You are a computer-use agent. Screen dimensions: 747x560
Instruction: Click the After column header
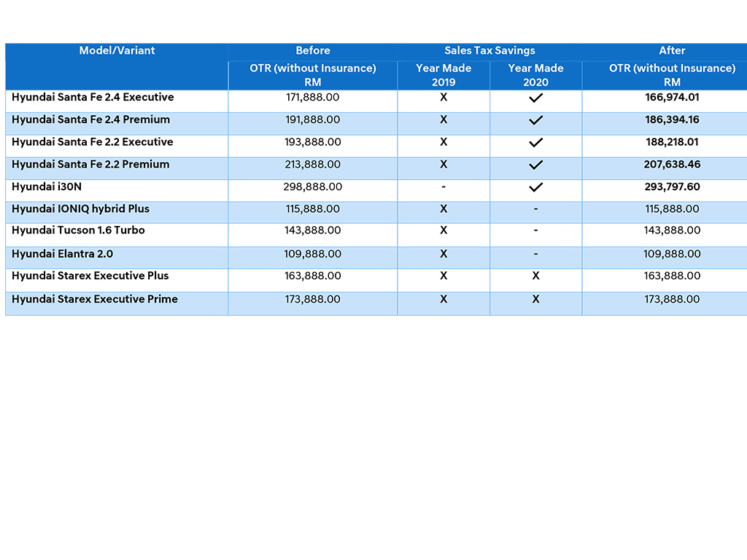click(672, 50)
